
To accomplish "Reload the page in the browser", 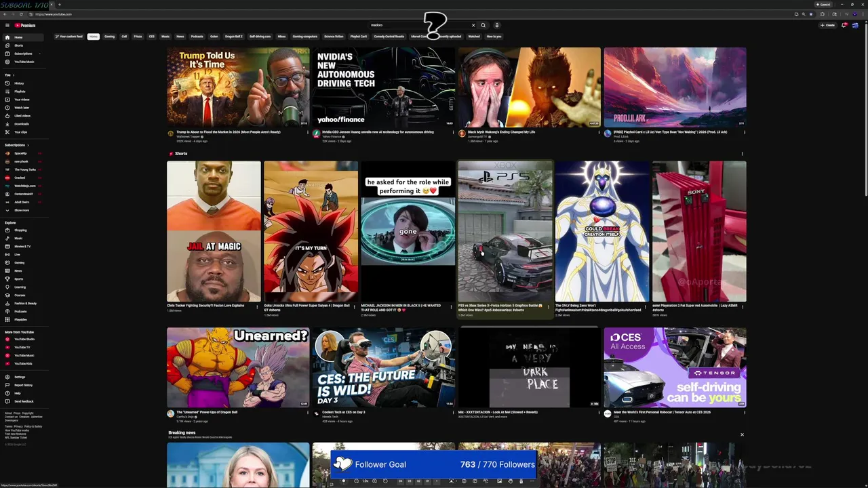I will (21, 14).
